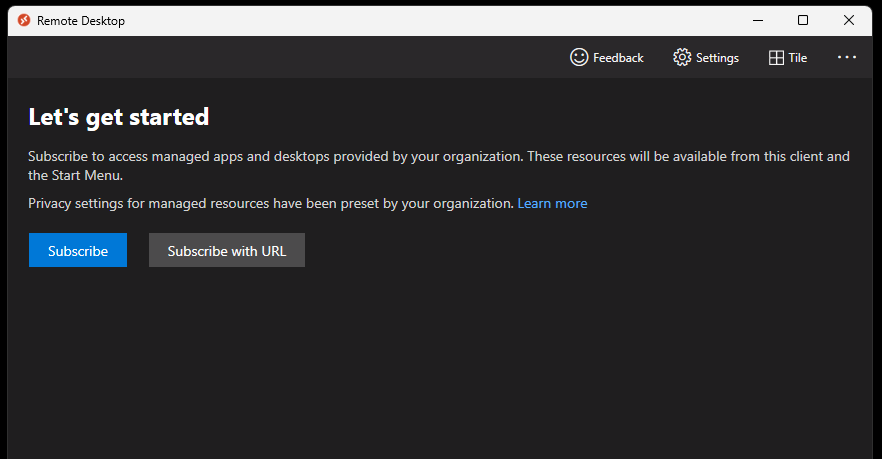
Task: Maximize the Remote Desktop window
Action: tap(803, 20)
